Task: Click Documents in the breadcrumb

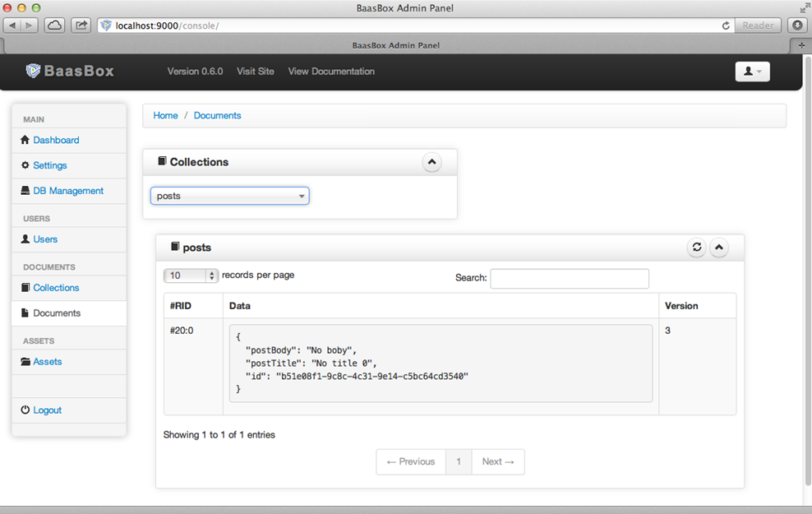Action: [x=217, y=115]
